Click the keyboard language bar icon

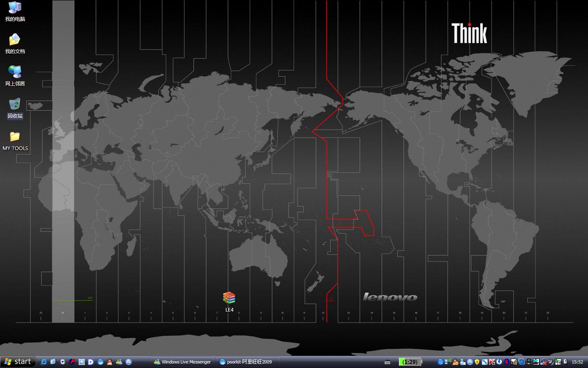(388, 362)
